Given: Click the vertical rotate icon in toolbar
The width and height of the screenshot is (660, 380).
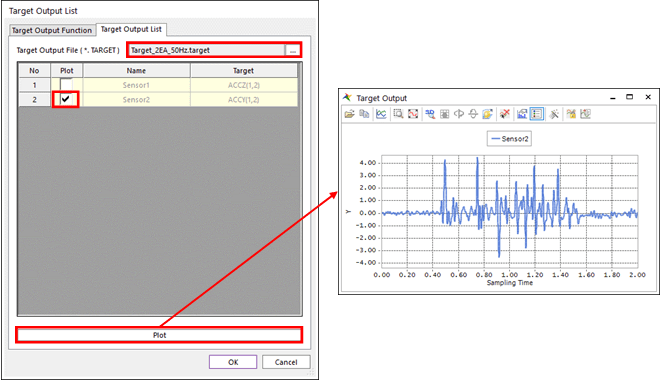Looking at the screenshot, I should [473, 114].
